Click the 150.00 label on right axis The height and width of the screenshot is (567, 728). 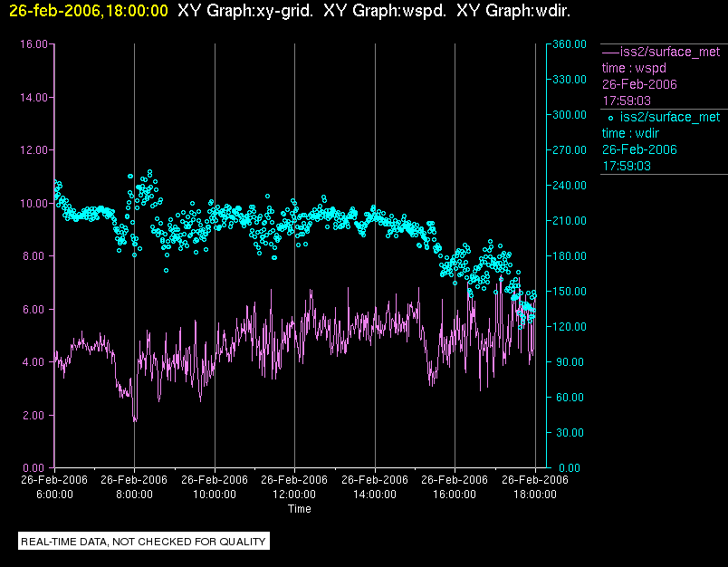pos(570,291)
